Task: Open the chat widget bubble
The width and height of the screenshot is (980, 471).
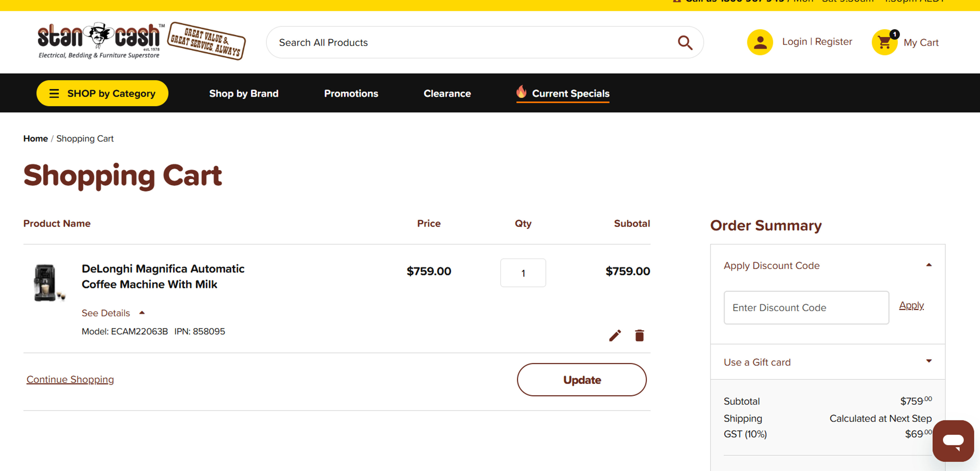Action: pos(953,441)
